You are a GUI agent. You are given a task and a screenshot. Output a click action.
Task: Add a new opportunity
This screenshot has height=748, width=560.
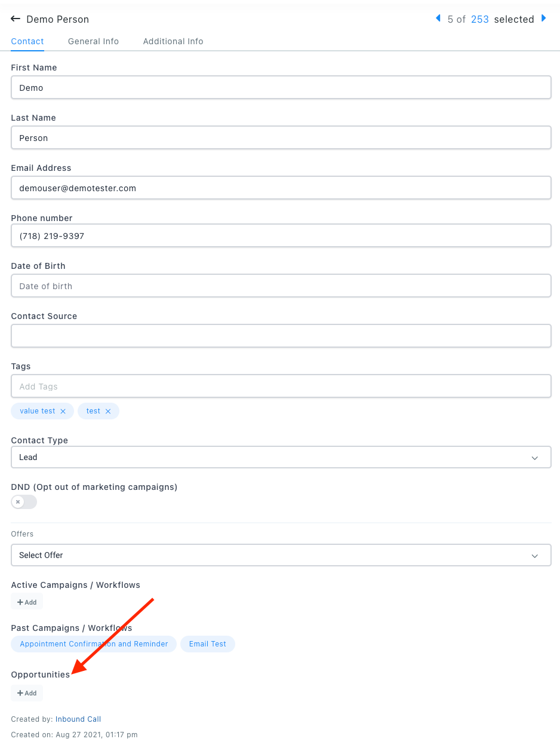(27, 693)
